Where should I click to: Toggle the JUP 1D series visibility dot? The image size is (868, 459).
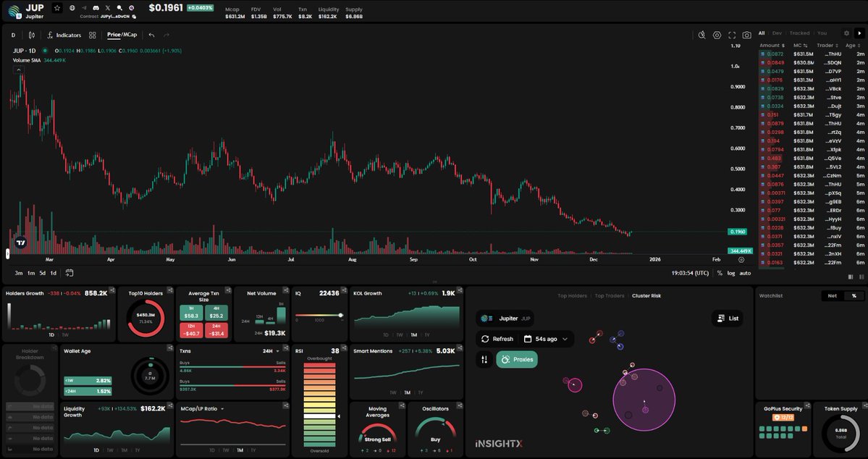click(45, 51)
